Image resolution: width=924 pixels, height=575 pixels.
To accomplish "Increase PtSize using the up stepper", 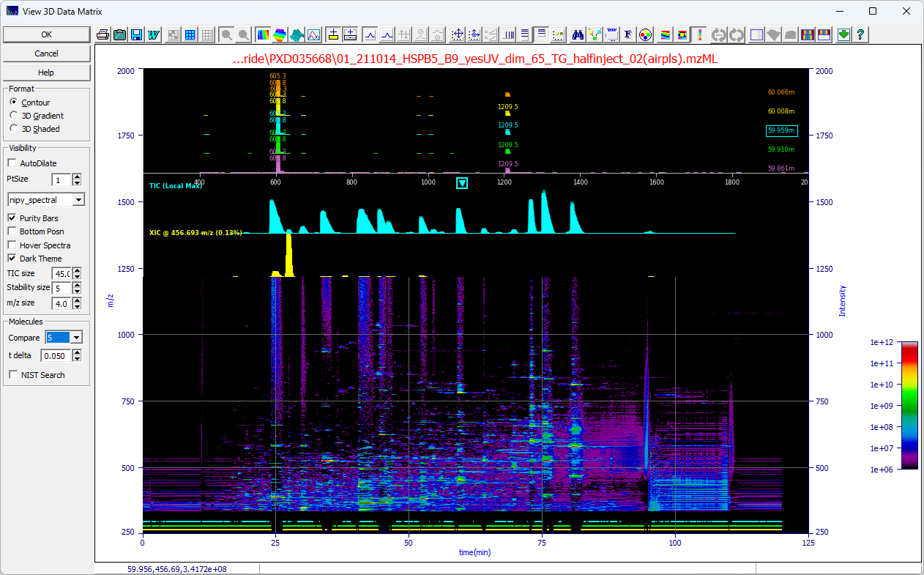I will [77, 176].
